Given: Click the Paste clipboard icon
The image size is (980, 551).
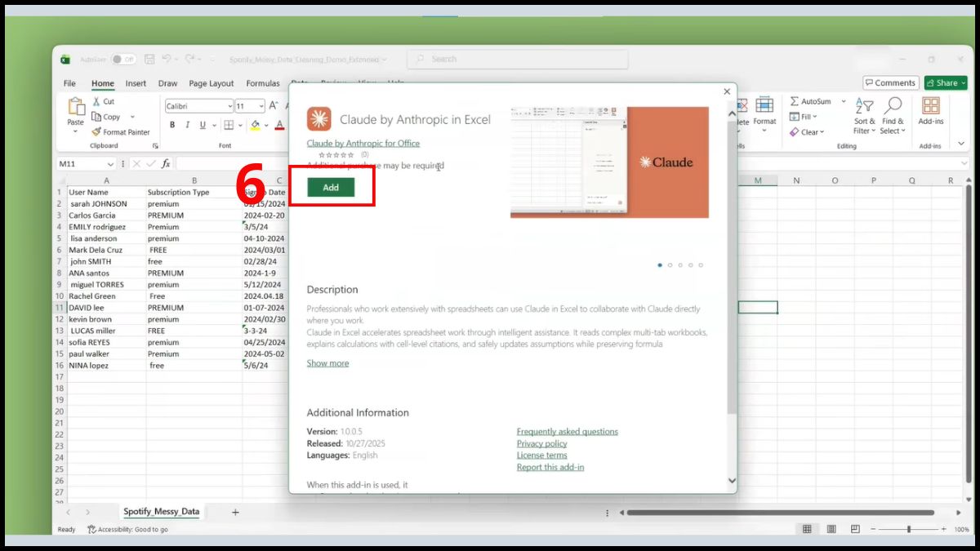Looking at the screenshot, I should point(76,107).
